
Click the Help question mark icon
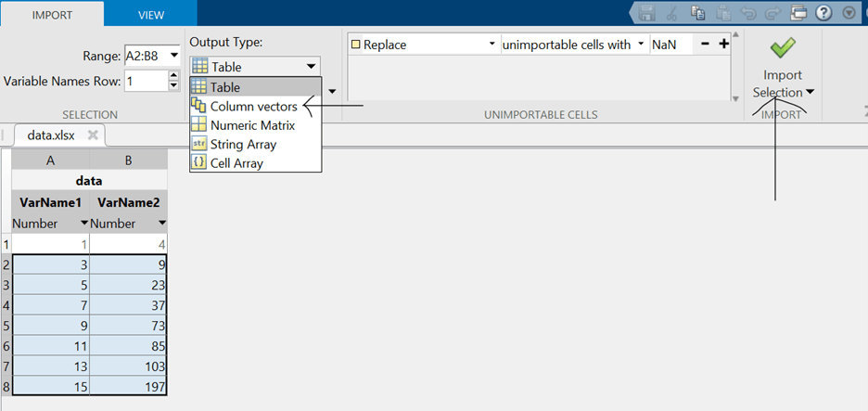click(x=823, y=13)
